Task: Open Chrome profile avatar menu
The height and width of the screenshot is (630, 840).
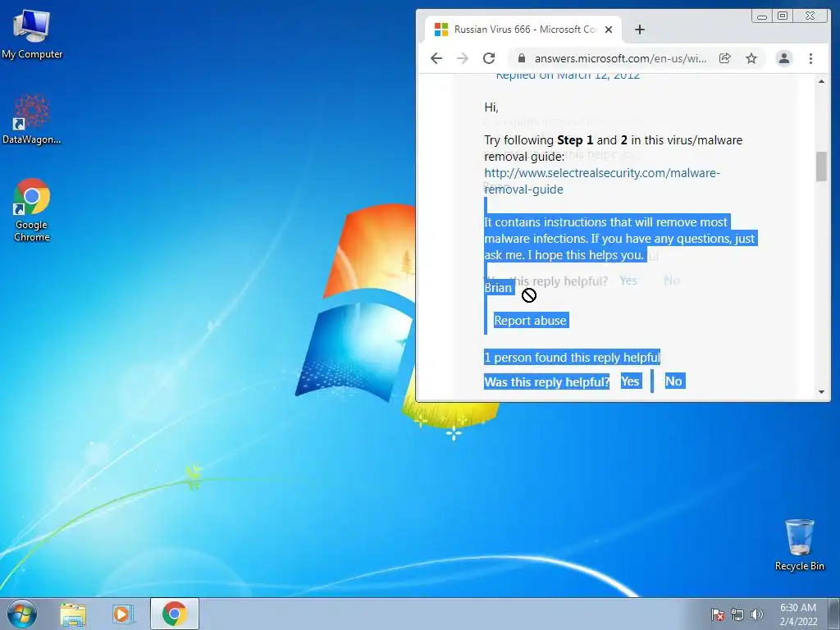Action: coord(783,58)
